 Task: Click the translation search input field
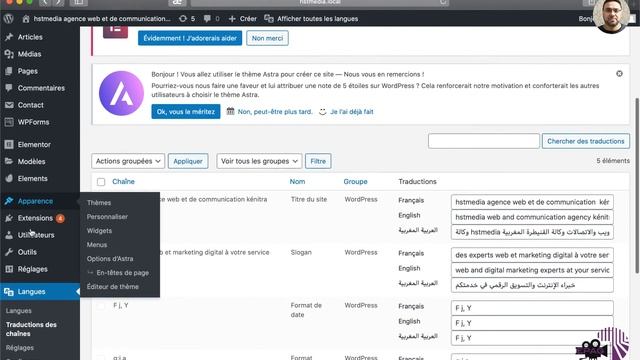(484, 141)
